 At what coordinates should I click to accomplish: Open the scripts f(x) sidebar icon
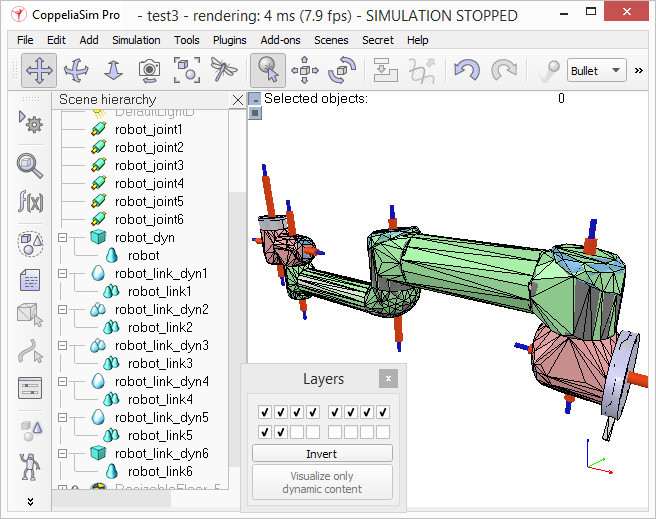(30, 201)
